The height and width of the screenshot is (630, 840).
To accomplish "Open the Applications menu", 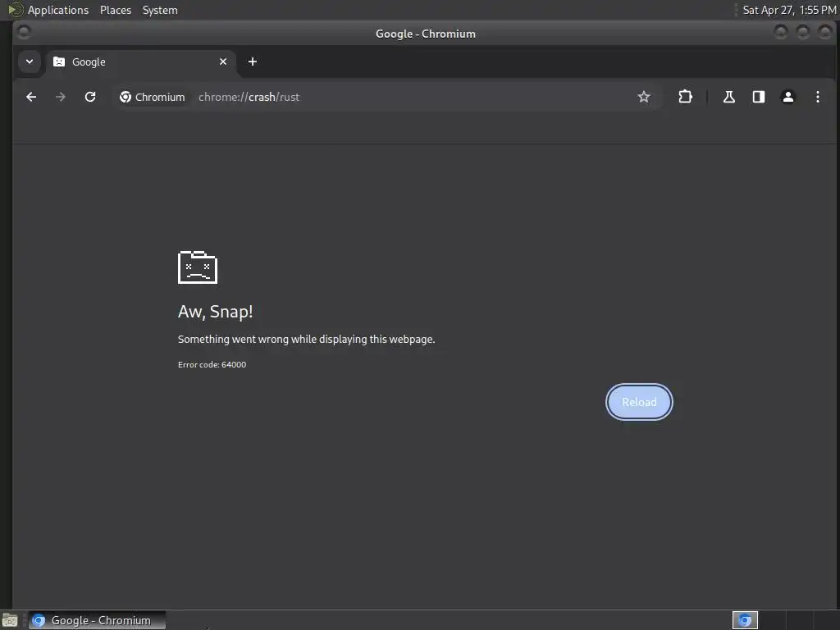I will tap(48, 10).
